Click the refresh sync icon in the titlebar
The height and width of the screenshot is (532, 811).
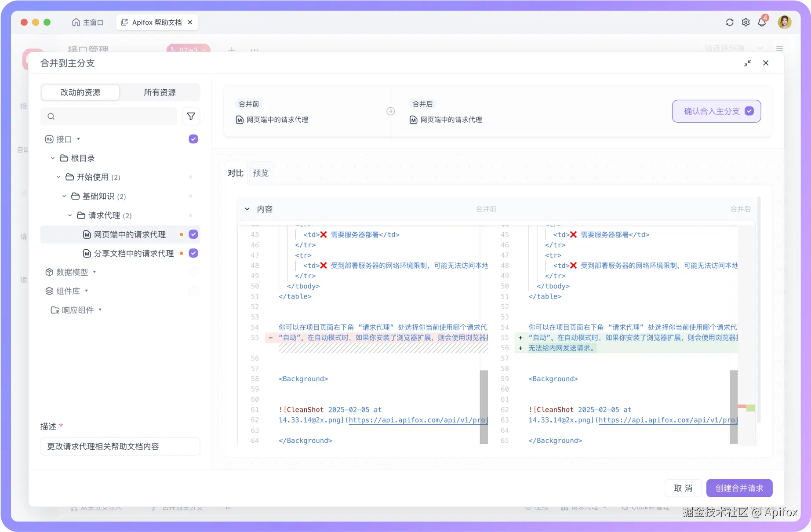click(x=730, y=22)
